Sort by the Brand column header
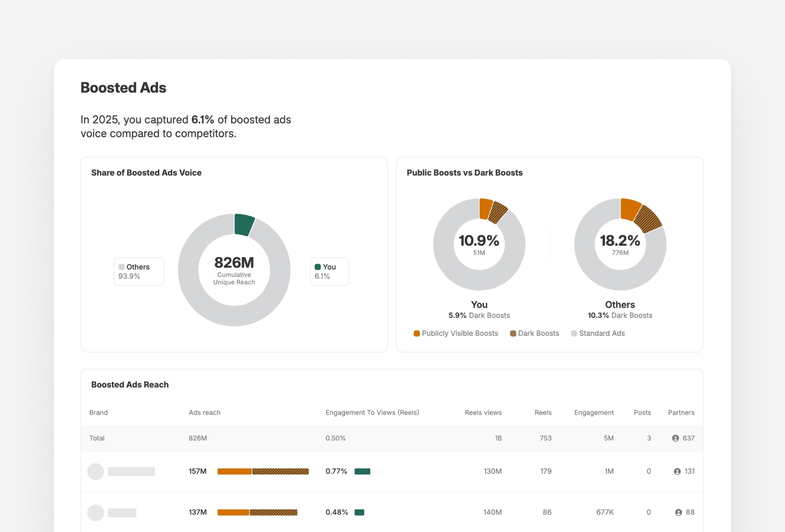The width and height of the screenshot is (785, 532). point(99,412)
